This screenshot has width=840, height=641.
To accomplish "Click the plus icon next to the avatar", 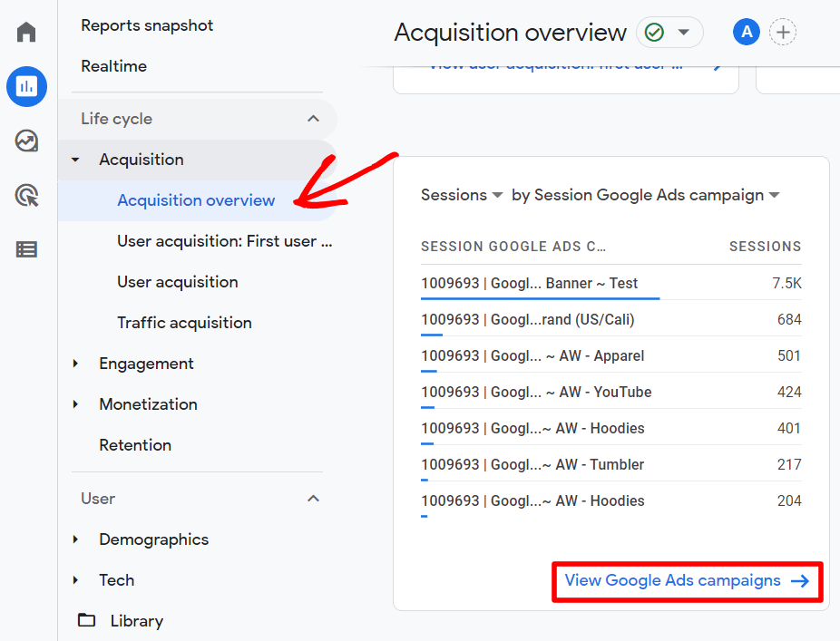I will click(783, 32).
